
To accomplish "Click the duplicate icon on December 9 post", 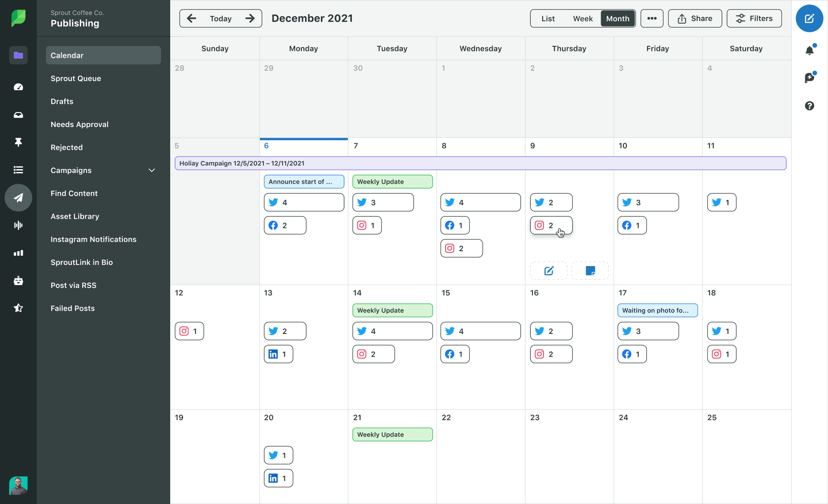I will pyautogui.click(x=590, y=271).
